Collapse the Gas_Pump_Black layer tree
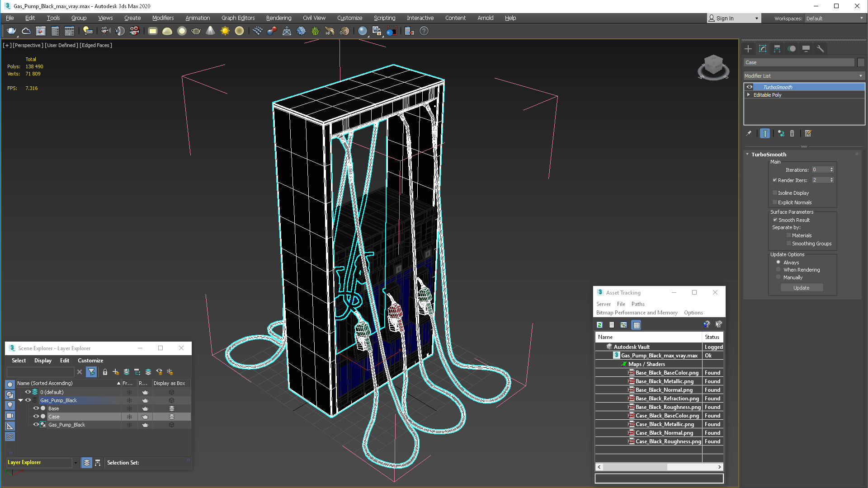The image size is (868, 488). [x=21, y=400]
